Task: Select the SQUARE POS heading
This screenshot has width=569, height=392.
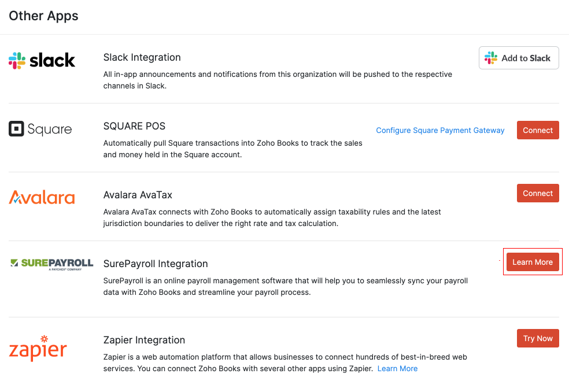Action: coord(134,125)
